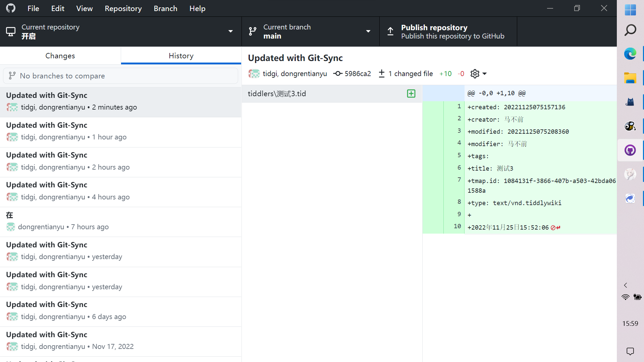Click Publish repository button
The width and height of the screenshot is (644, 362).
pos(448,32)
